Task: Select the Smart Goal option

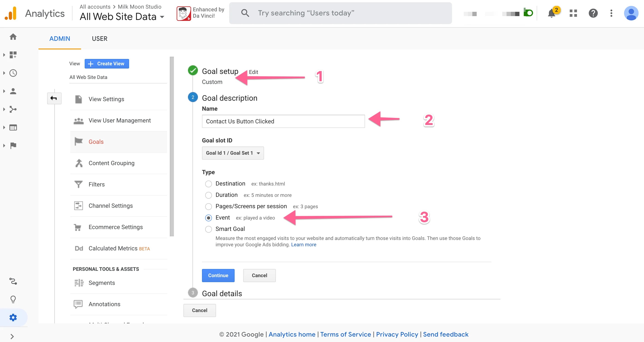Action: click(x=208, y=229)
